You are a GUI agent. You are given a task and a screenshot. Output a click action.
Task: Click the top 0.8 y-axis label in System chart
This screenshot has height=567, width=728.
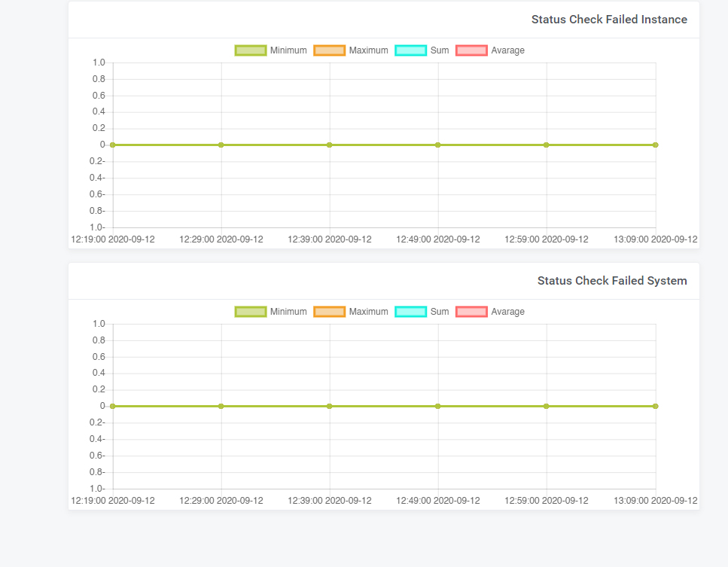[x=99, y=340]
